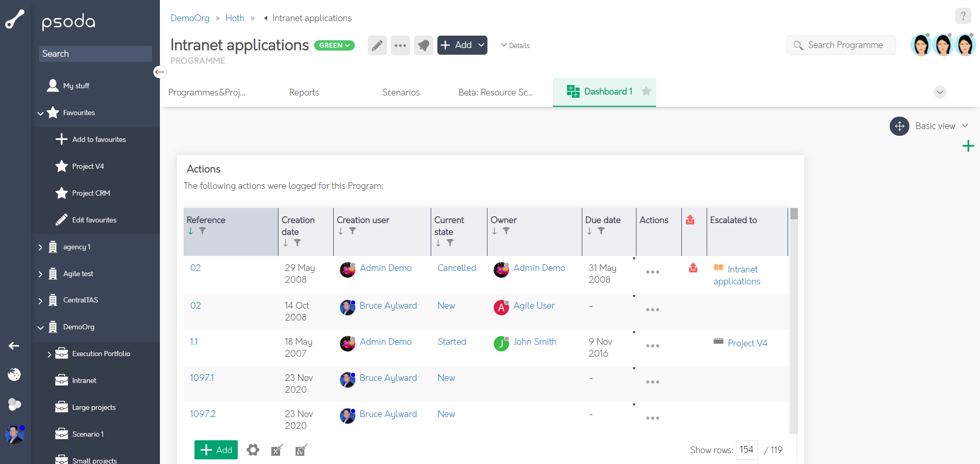Open action reference 1097.1 link
Viewport: 980px width, 464px height.
(x=202, y=378)
